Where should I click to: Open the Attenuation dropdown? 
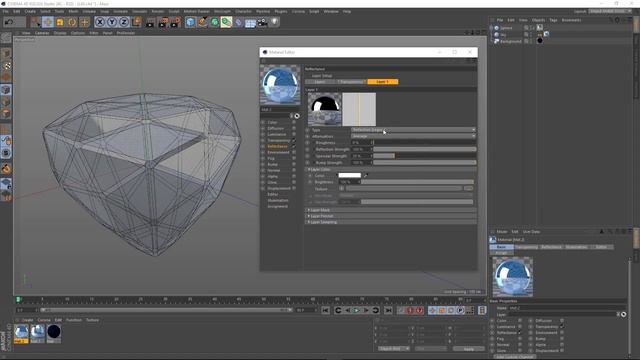(413, 136)
